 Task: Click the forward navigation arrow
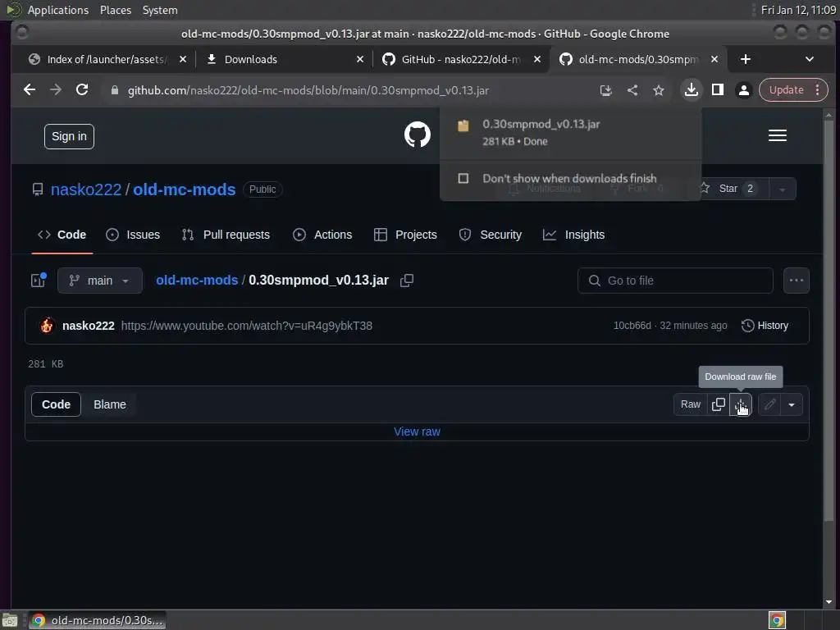[56, 90]
